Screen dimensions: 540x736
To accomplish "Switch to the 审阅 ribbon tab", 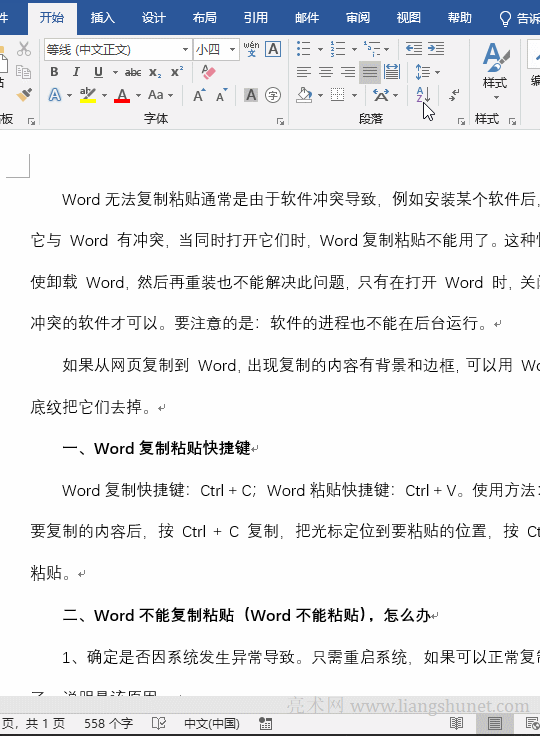I will point(358,18).
